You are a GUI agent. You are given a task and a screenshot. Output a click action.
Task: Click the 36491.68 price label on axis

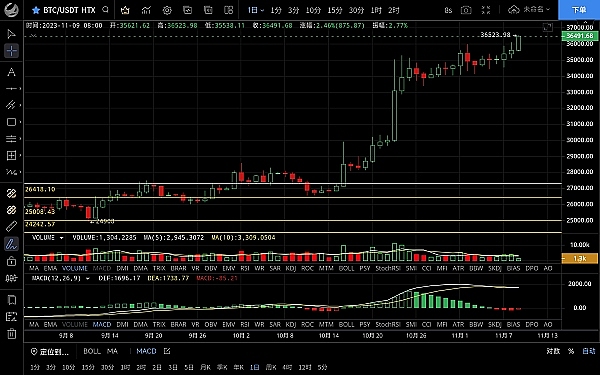[579, 36]
